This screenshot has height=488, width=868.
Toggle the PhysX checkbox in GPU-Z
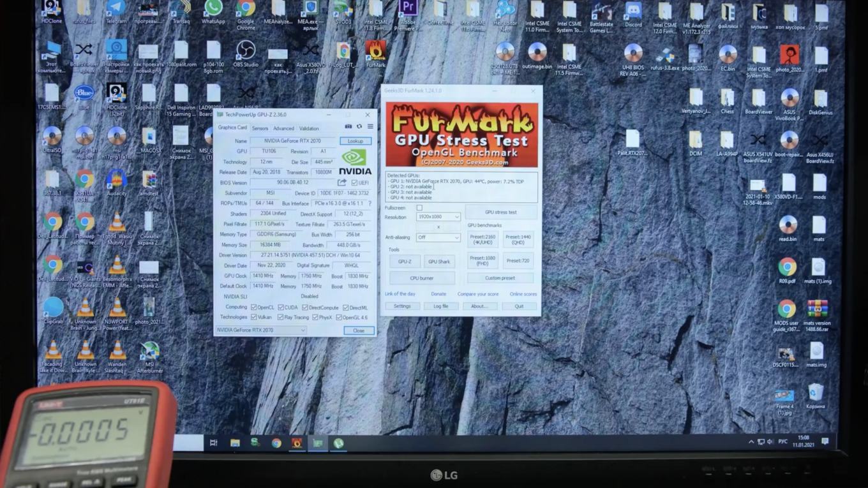[x=315, y=317]
